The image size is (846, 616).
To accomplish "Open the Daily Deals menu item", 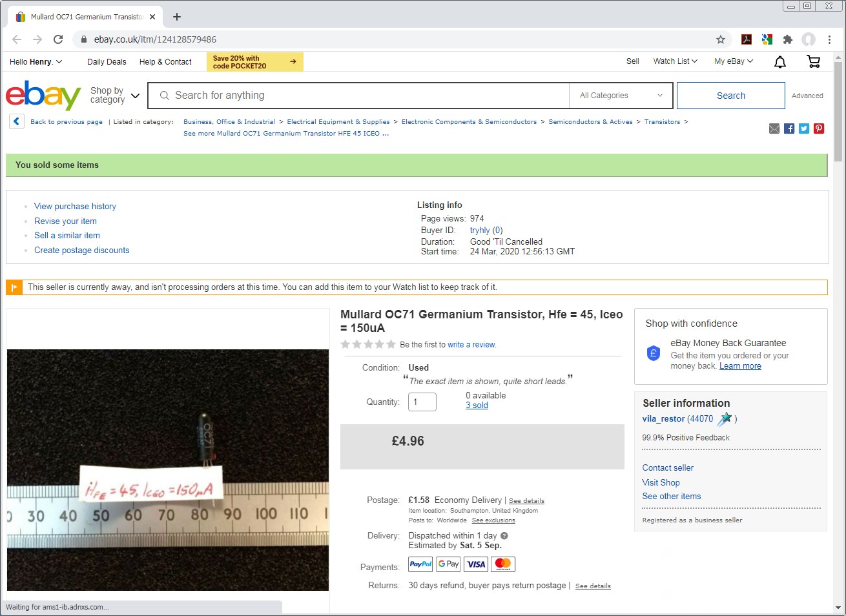I will point(107,62).
